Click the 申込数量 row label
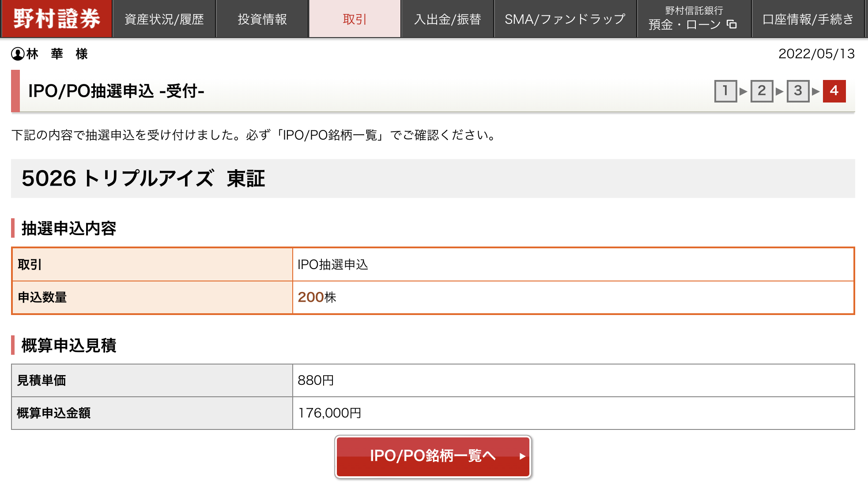 tap(152, 297)
